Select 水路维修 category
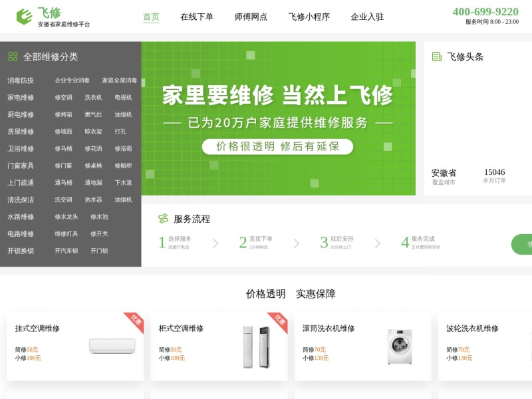This screenshot has width=532, height=399. pos(21,217)
